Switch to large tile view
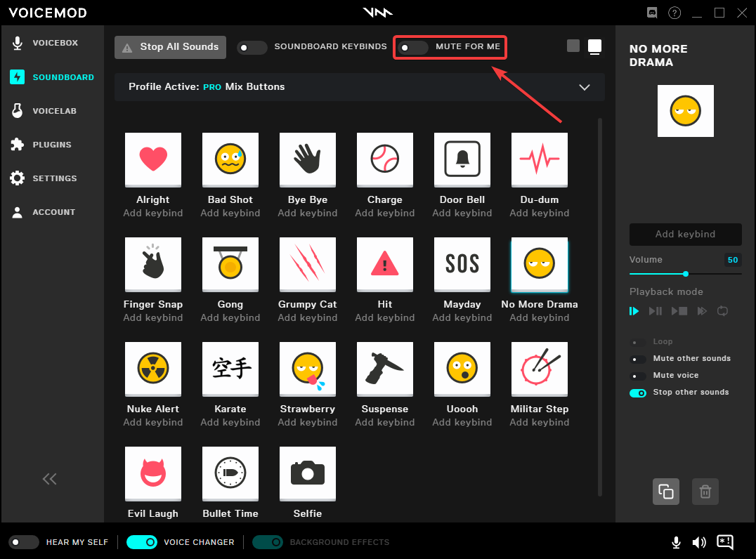Viewport: 756px width, 559px height. [594, 47]
